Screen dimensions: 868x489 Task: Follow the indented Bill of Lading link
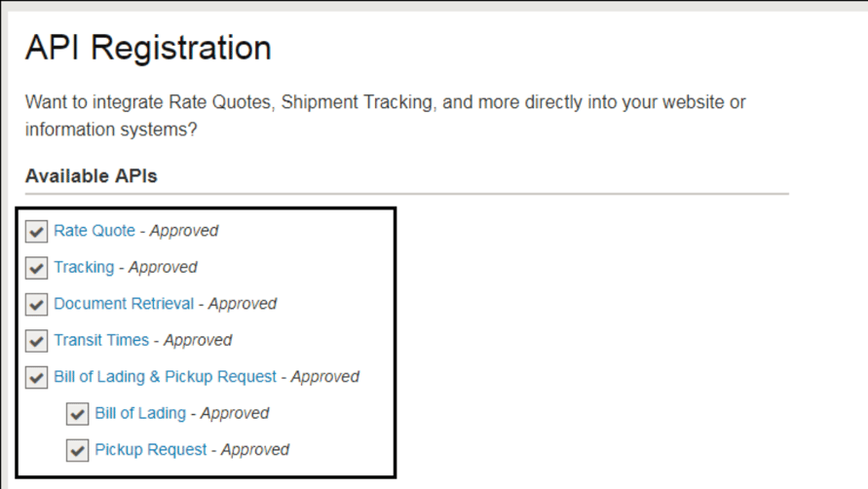point(140,413)
